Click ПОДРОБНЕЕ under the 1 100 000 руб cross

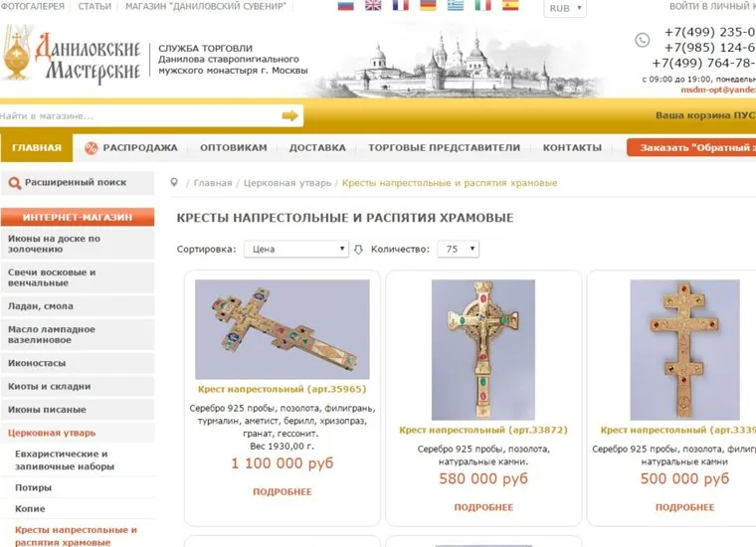pos(283,492)
